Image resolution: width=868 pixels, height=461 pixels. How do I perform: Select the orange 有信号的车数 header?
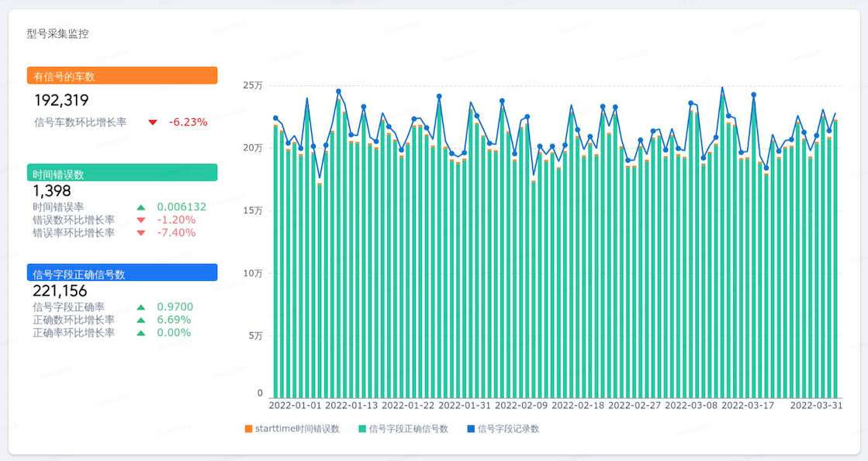122,75
